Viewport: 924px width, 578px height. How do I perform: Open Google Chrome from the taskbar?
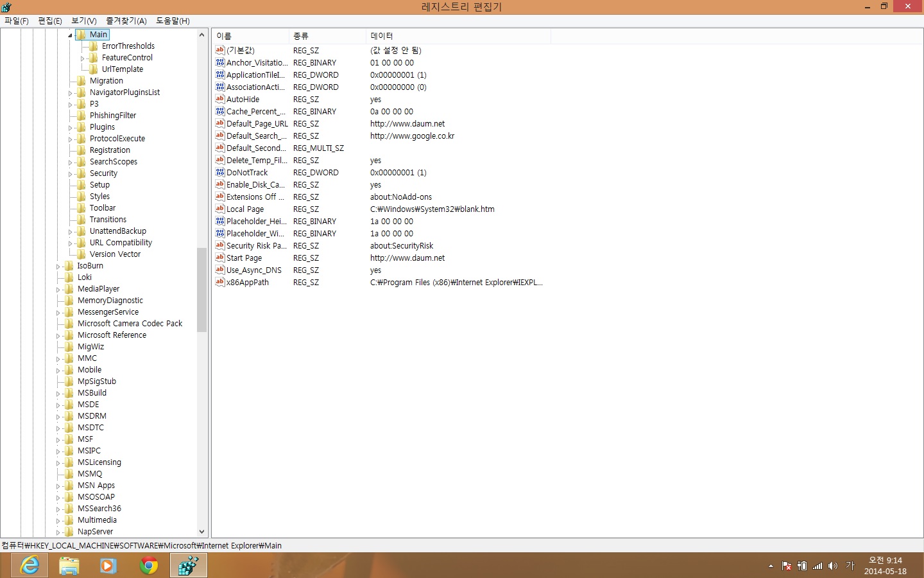click(x=149, y=566)
